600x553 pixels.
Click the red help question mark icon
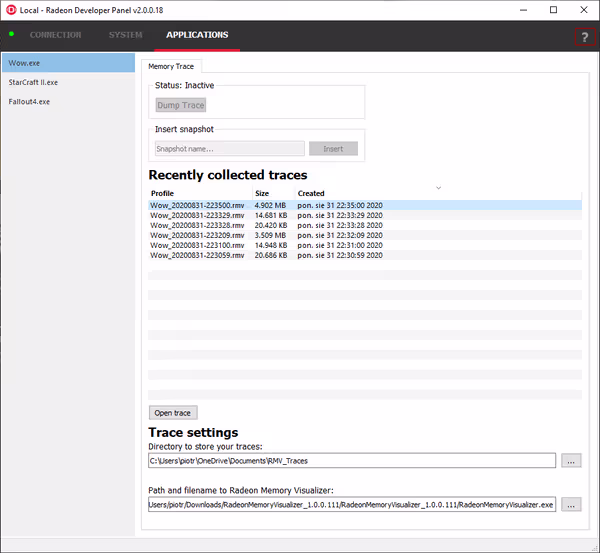click(x=584, y=37)
